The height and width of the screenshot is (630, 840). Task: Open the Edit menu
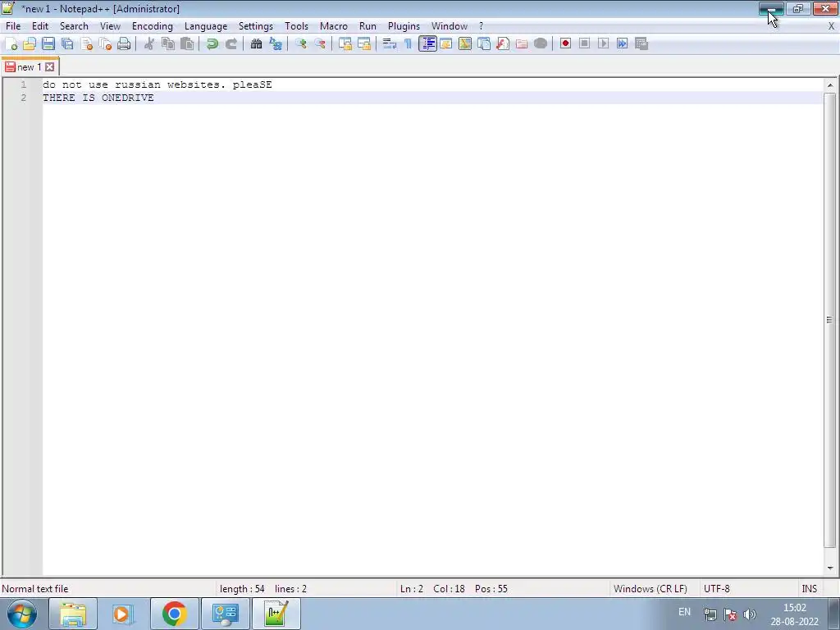[x=40, y=26]
